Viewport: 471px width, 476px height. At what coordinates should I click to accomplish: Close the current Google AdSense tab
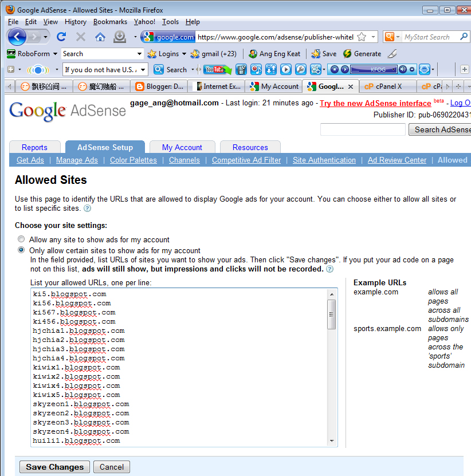pyautogui.click(x=351, y=87)
